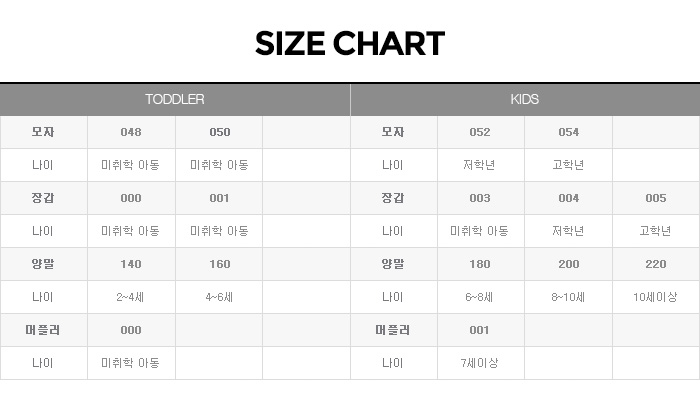
Task: Click sock size 180 cell
Action: click(x=480, y=264)
